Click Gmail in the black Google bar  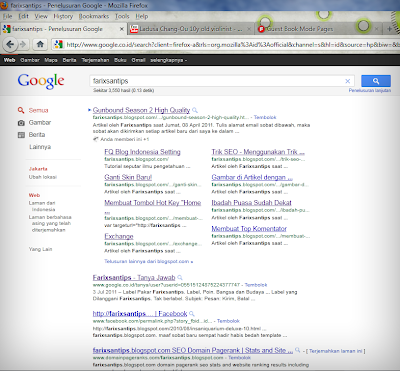pos(138,60)
